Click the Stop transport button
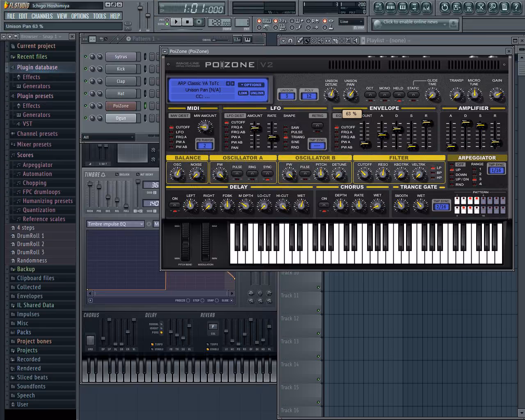Image resolution: width=525 pixels, height=420 pixels. [x=187, y=22]
